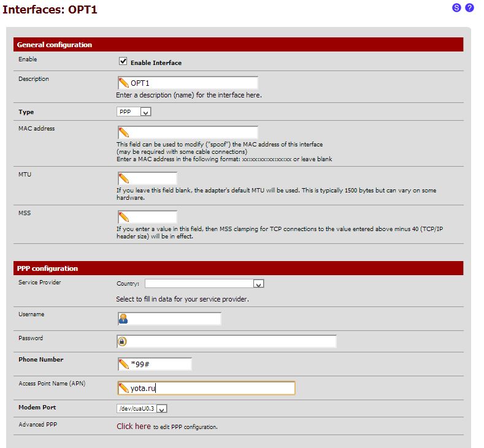Viewport: 484px width, 448px height.
Task: Click the pencil icon in MSS field
Action: click(x=123, y=217)
